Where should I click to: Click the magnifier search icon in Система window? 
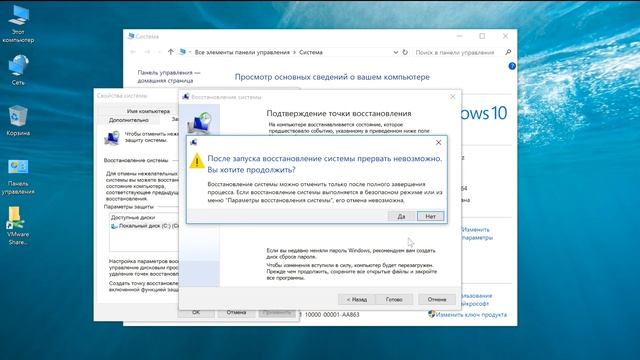tap(508, 52)
